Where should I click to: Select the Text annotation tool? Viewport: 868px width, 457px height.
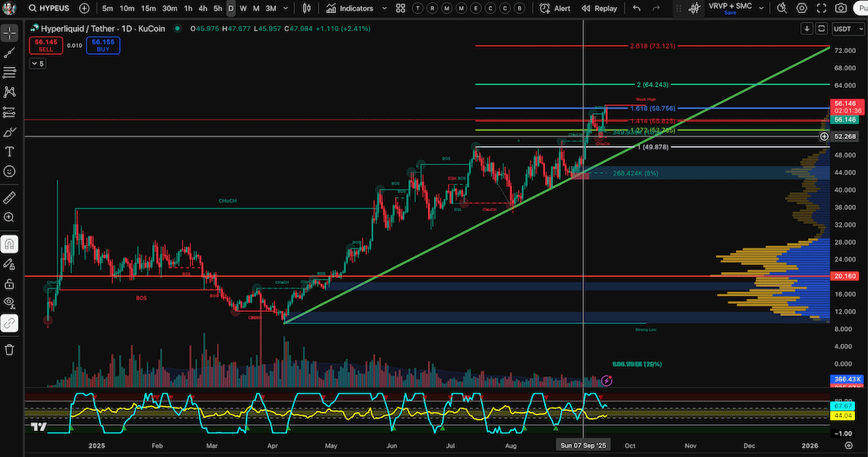[x=10, y=152]
